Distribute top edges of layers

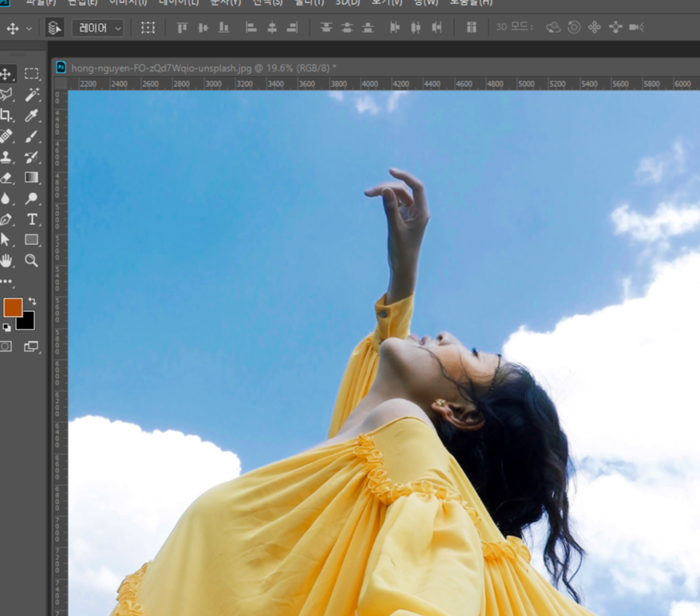click(326, 28)
